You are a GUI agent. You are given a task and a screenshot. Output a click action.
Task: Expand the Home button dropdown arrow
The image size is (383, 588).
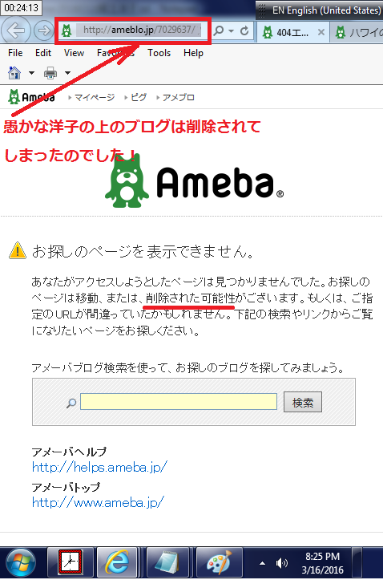(31, 73)
